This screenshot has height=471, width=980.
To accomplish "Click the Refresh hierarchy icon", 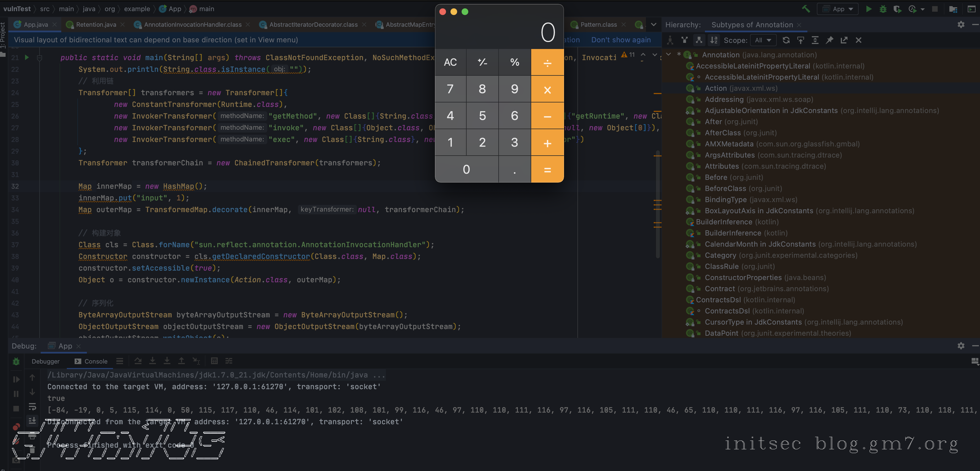I will click(786, 40).
